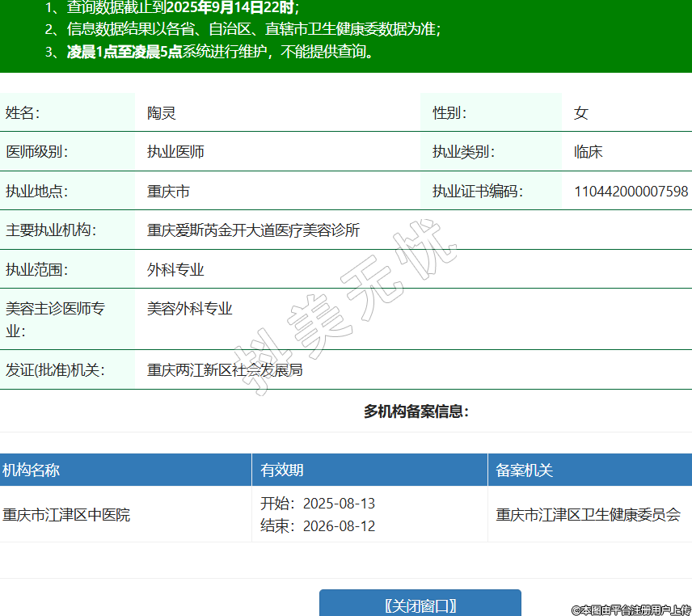Click 重庆市江津区卫生健康委员会 filing authority cell
This screenshot has width=692, height=616.
[x=588, y=515]
